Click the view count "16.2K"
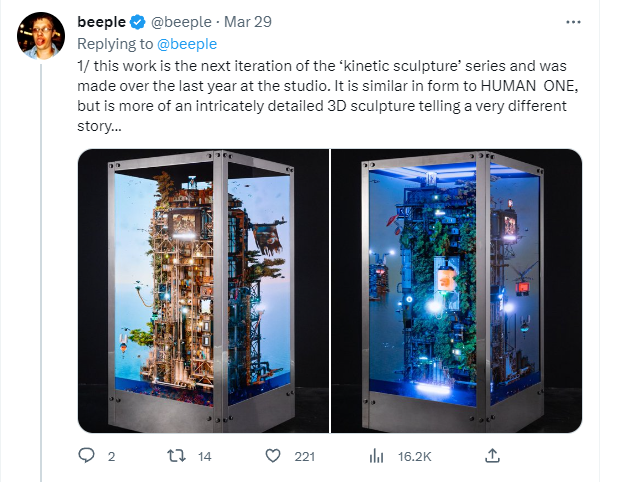Viewport: 628px width, 482px height. tap(414, 457)
